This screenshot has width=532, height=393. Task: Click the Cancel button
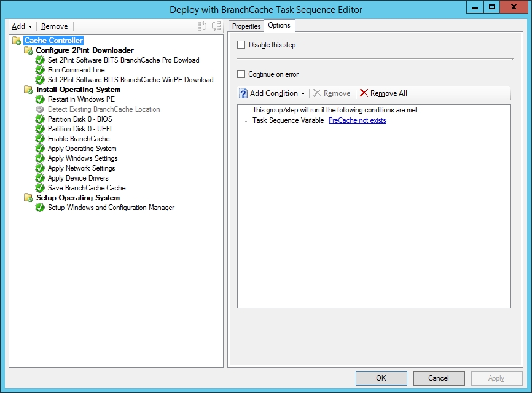pos(439,378)
